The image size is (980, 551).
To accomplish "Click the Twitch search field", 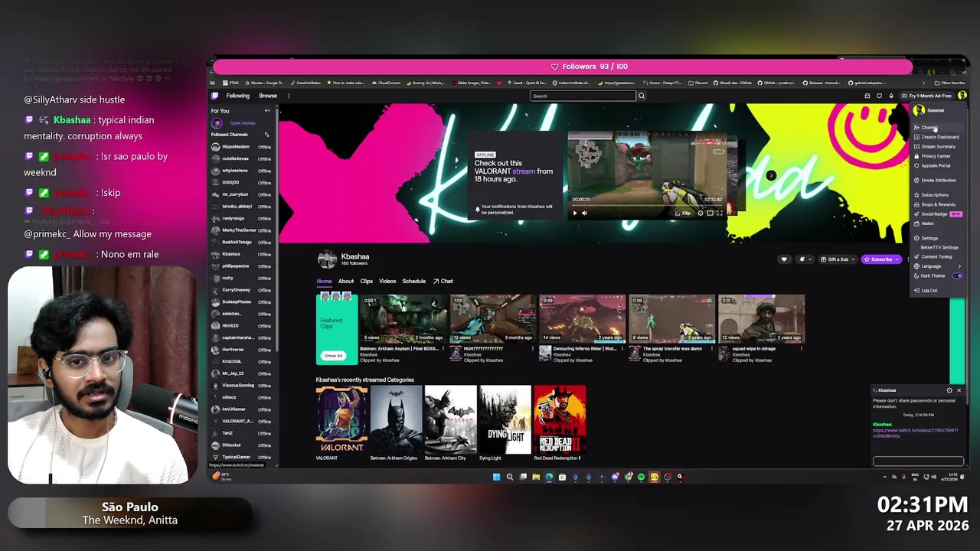I will [x=583, y=96].
